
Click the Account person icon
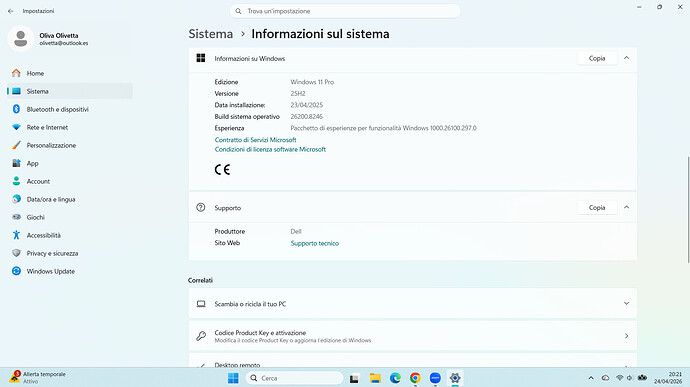click(16, 181)
